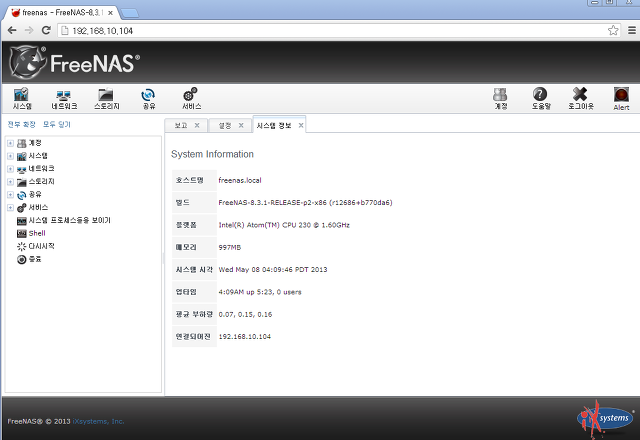Expand the 시스템 tree node

11,156
